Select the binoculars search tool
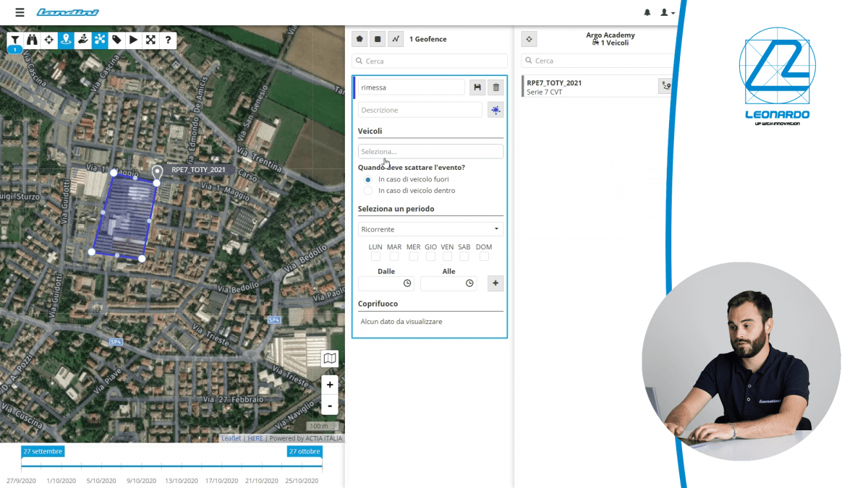Screen dimensions: 868x488 pyautogui.click(x=32, y=40)
